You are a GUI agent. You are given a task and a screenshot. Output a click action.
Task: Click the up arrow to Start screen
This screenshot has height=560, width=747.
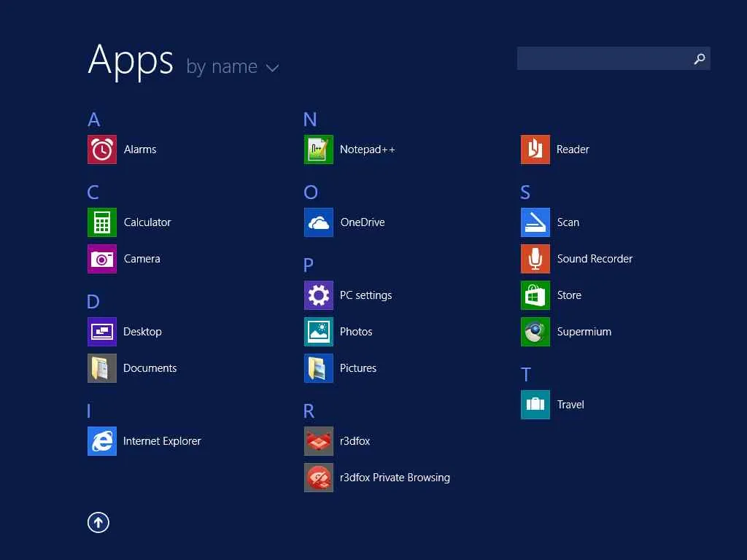pyautogui.click(x=98, y=522)
